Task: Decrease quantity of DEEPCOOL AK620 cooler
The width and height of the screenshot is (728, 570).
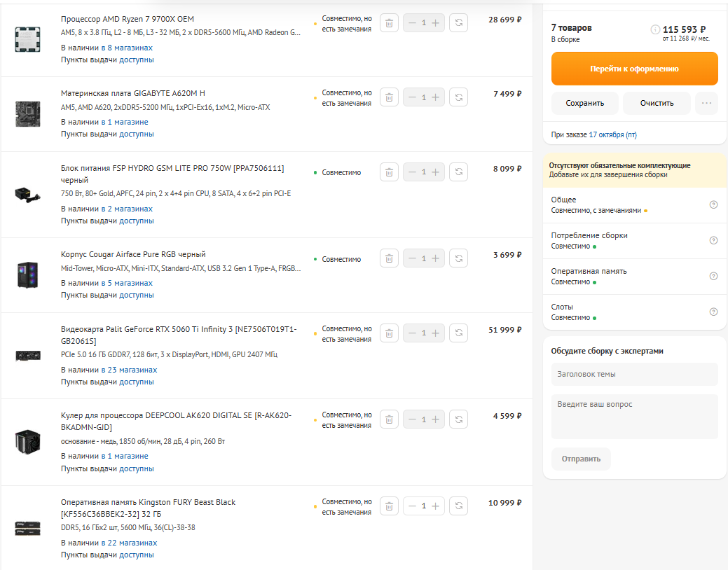Action: point(412,419)
